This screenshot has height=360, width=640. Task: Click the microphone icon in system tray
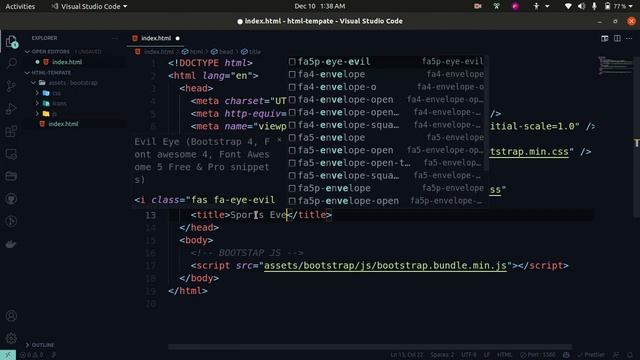594,6
